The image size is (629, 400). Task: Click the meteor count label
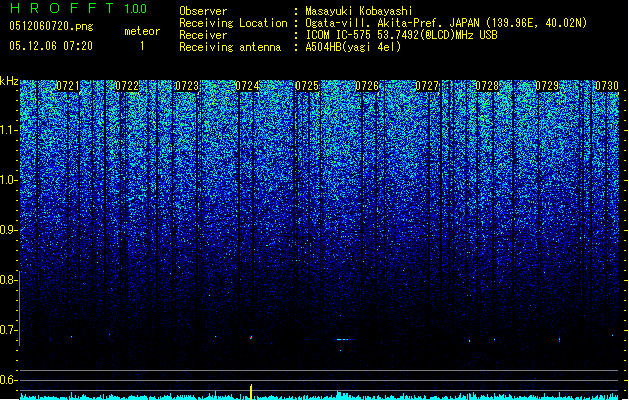(x=142, y=31)
